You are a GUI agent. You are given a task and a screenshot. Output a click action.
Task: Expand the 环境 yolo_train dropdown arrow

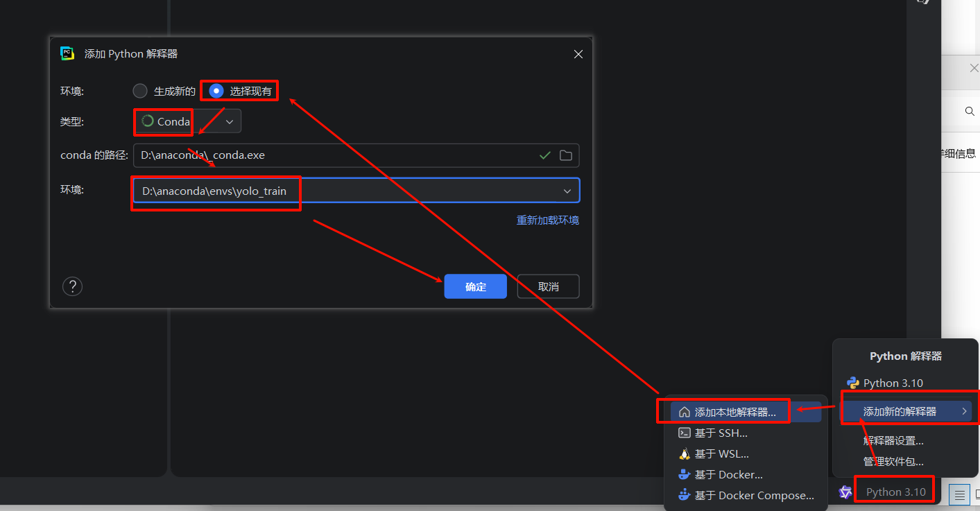tap(567, 191)
